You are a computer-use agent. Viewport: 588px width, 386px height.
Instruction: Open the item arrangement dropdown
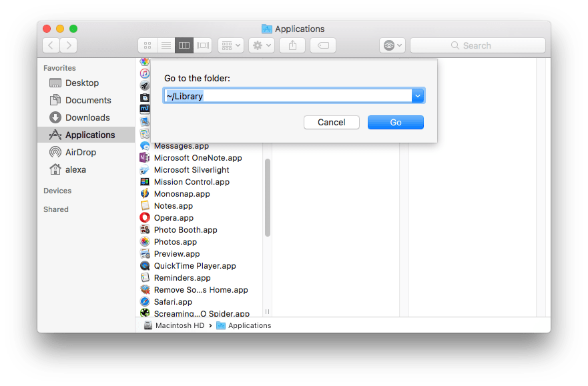(231, 45)
